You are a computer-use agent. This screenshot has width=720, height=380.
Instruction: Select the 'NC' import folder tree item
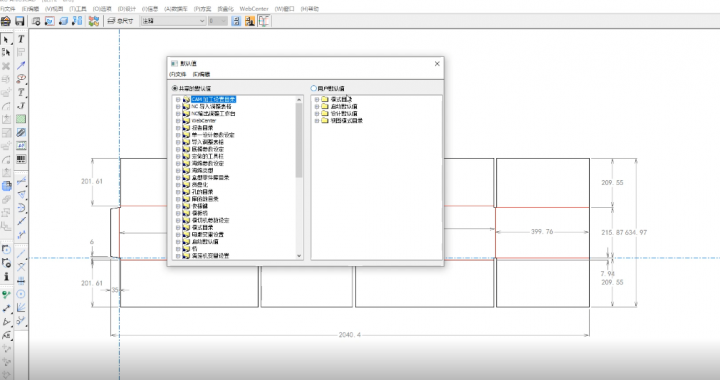pos(211,106)
